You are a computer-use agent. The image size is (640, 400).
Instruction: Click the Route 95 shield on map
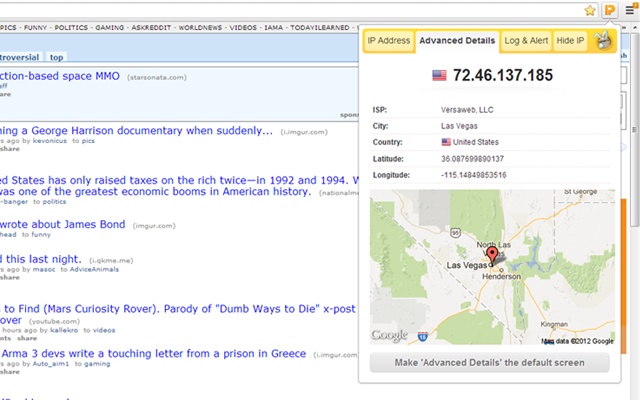(456, 233)
